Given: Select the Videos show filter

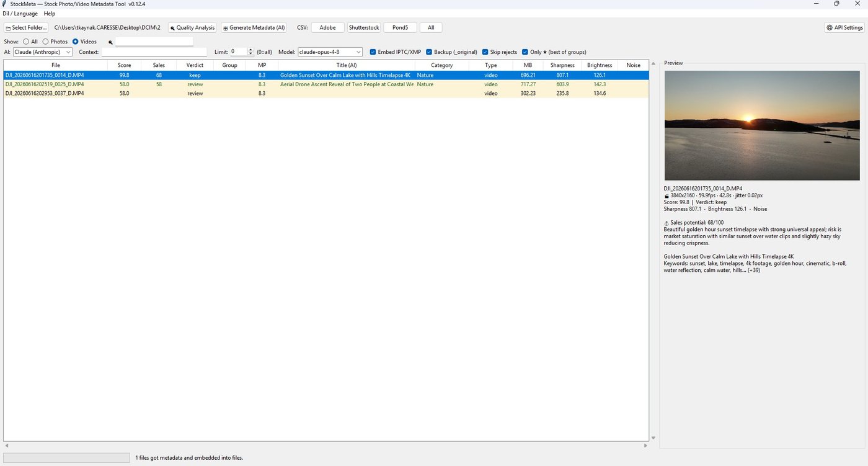Looking at the screenshot, I should pos(84,42).
